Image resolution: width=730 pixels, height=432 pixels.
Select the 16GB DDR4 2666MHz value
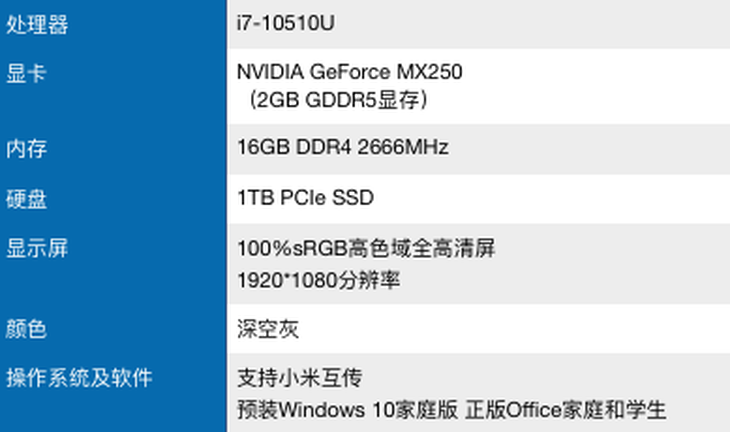click(x=343, y=147)
